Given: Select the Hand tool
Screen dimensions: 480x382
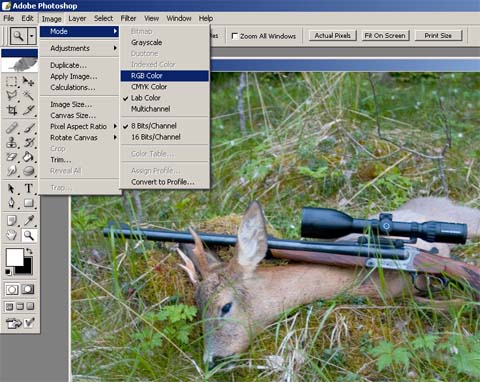Looking at the screenshot, I should (12, 235).
